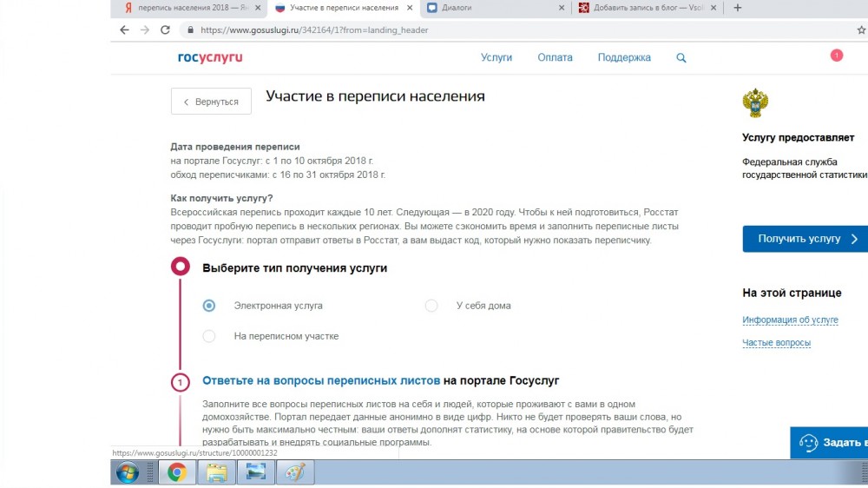Choose 'На переписном участке' radio option

(x=209, y=336)
